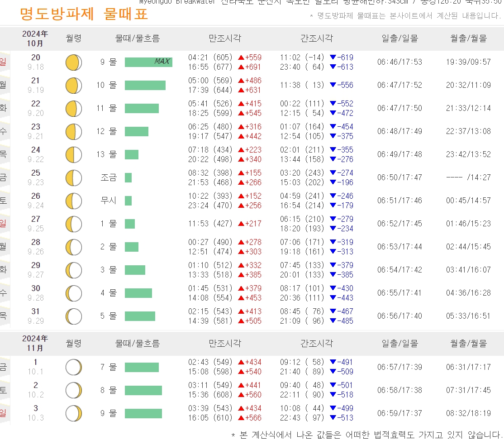Screen dimensions: 504x445
Task: Select the full moon icon on October 21
Action: [73, 85]
